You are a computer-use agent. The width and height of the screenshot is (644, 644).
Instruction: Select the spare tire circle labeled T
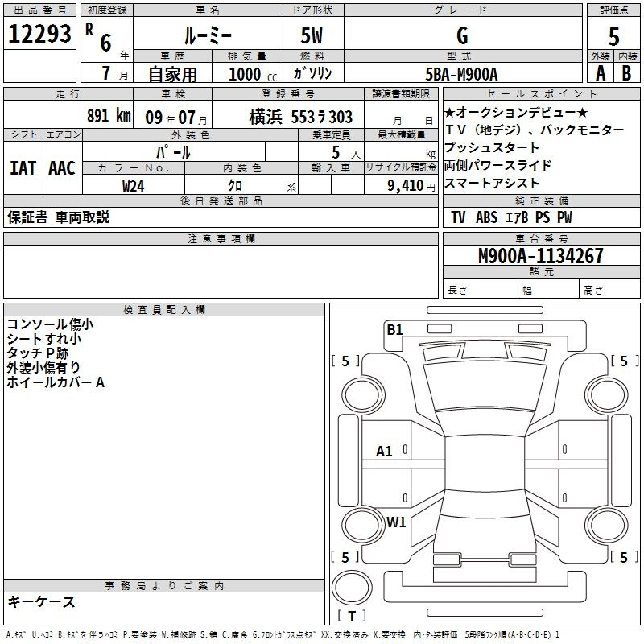[x=352, y=588]
